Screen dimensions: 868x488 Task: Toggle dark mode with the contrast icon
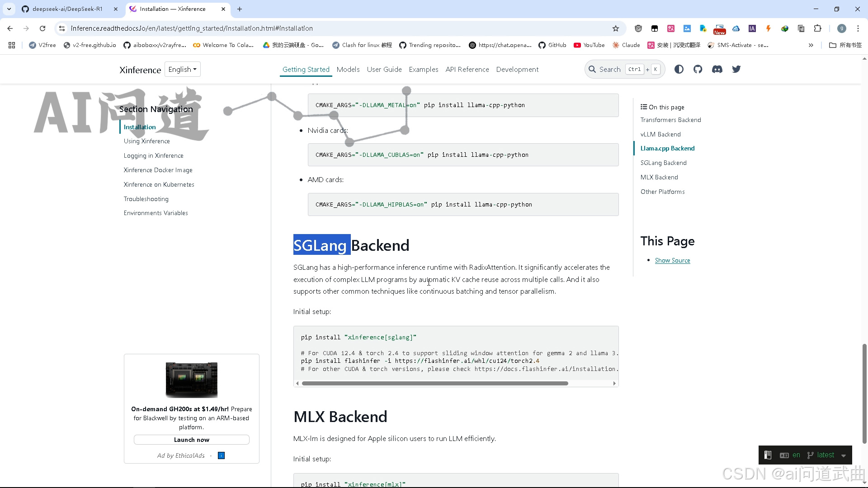click(679, 69)
